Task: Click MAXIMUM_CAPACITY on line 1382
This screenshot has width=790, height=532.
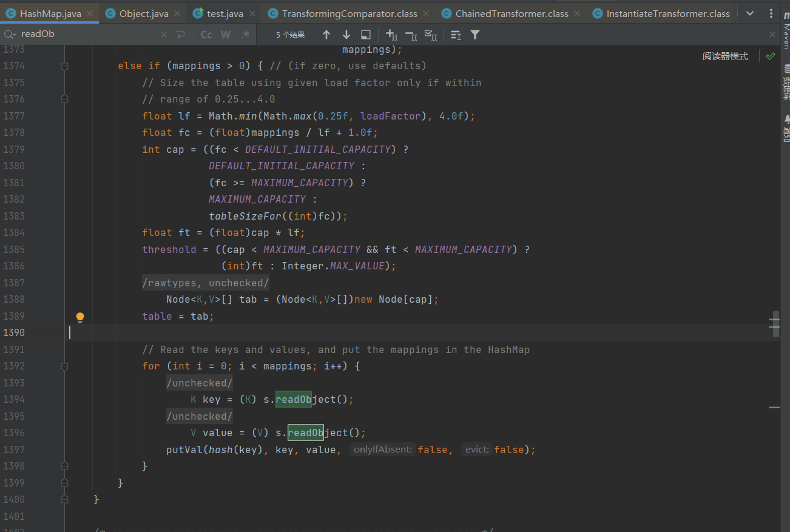Action: coord(257,199)
